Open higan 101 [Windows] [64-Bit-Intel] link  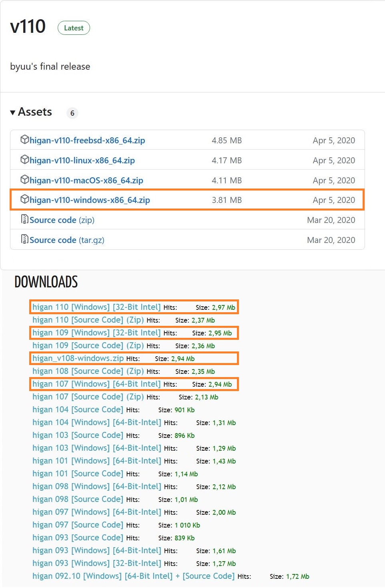tap(97, 461)
